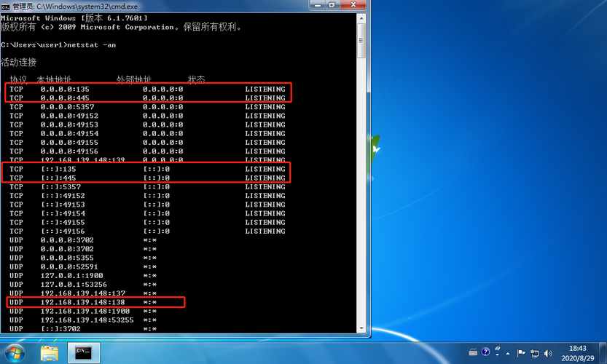607x364 pixels.
Task: Click UDP address 0.0.0.0:52591
Action: coord(69,267)
